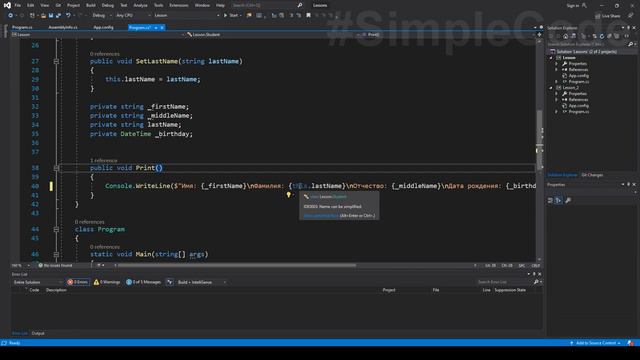Switch to the Output tab at bottom

[38, 333]
